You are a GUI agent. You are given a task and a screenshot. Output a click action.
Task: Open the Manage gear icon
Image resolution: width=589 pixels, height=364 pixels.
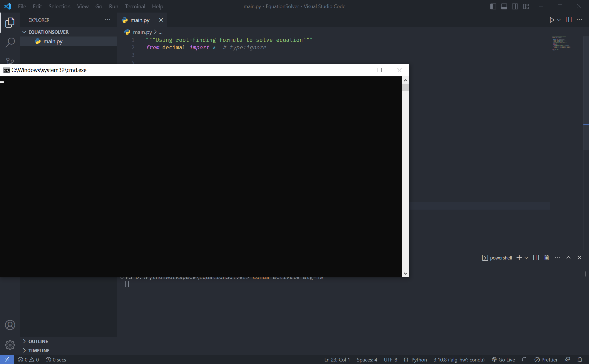point(10,345)
